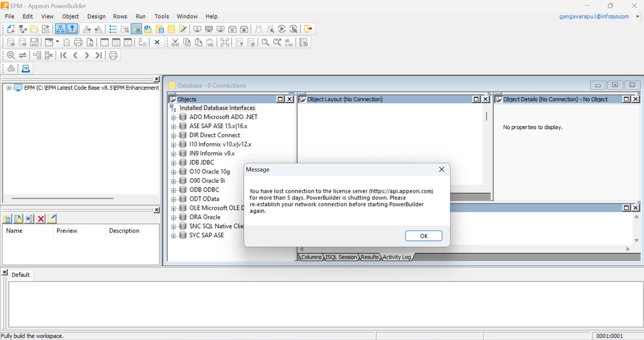Click the gangavarapu.l@infosys.com account link
The height and width of the screenshot is (340, 644).
point(594,16)
